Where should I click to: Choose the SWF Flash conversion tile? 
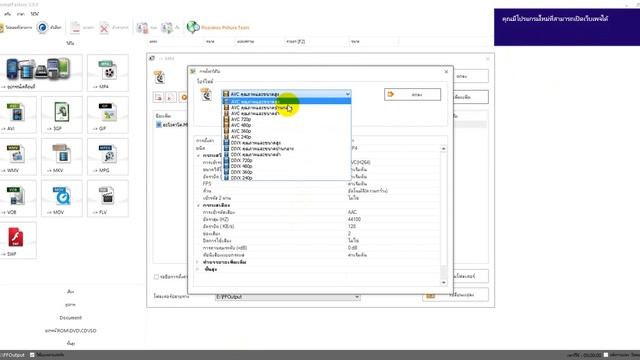(x=18, y=240)
